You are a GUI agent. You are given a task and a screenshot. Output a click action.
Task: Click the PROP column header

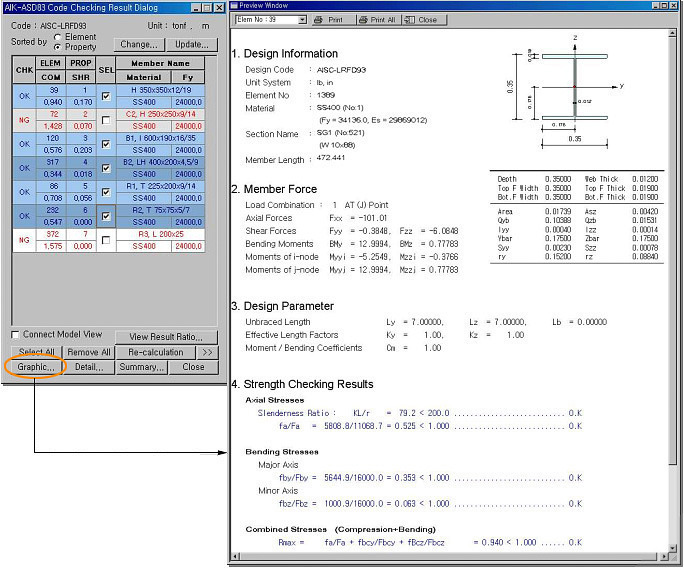coord(81,63)
